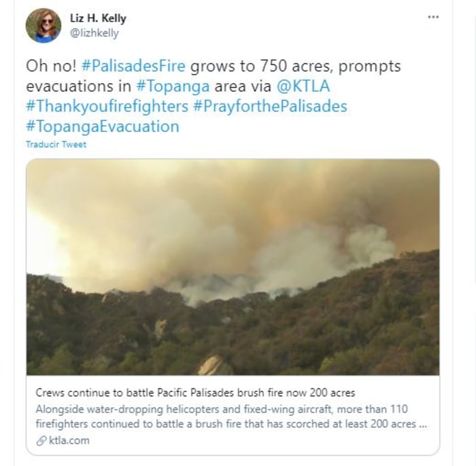476x466 pixels.
Task: Select the #Thankyoufirefighters hashtag
Action: (105, 107)
